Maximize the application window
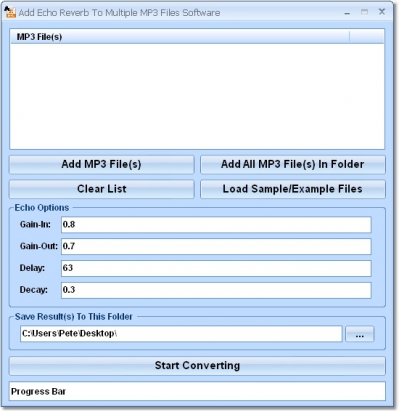Viewport: 400px width, 412px height. click(x=364, y=12)
